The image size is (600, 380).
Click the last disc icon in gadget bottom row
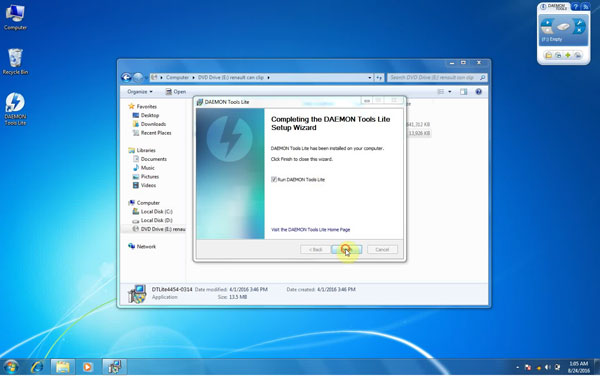pos(577,55)
